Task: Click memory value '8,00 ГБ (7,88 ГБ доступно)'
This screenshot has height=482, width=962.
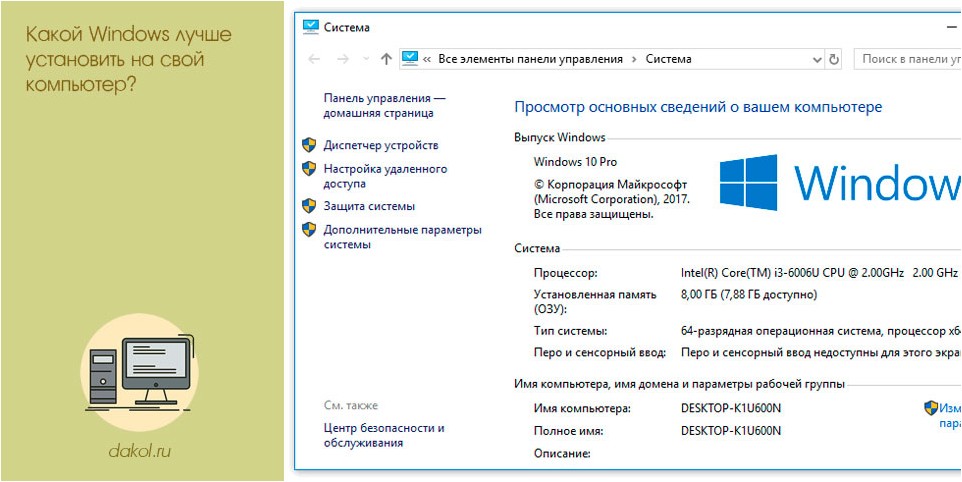Action: [x=749, y=294]
